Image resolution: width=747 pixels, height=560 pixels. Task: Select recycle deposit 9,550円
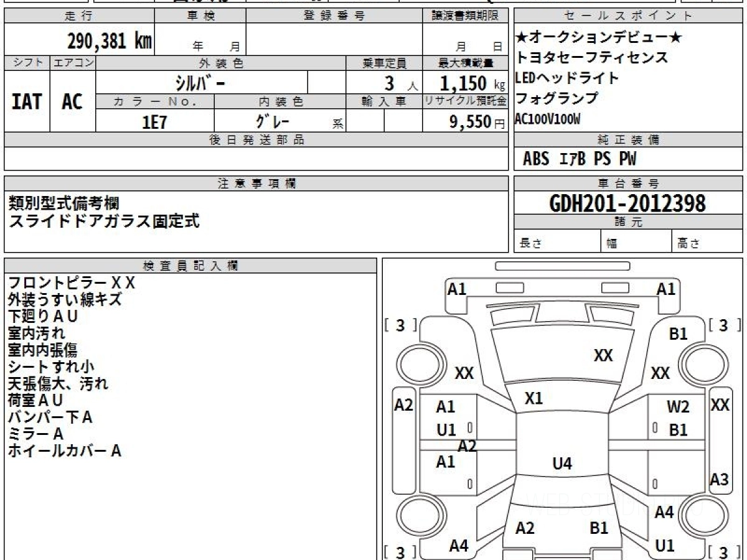click(x=477, y=122)
